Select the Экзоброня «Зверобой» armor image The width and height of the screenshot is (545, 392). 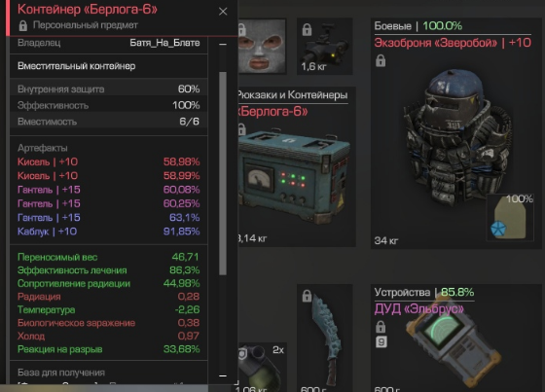click(456, 138)
